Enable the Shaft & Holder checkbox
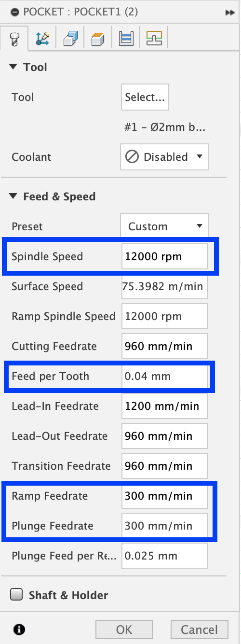Viewport: 241px width, 644px height. [x=17, y=595]
